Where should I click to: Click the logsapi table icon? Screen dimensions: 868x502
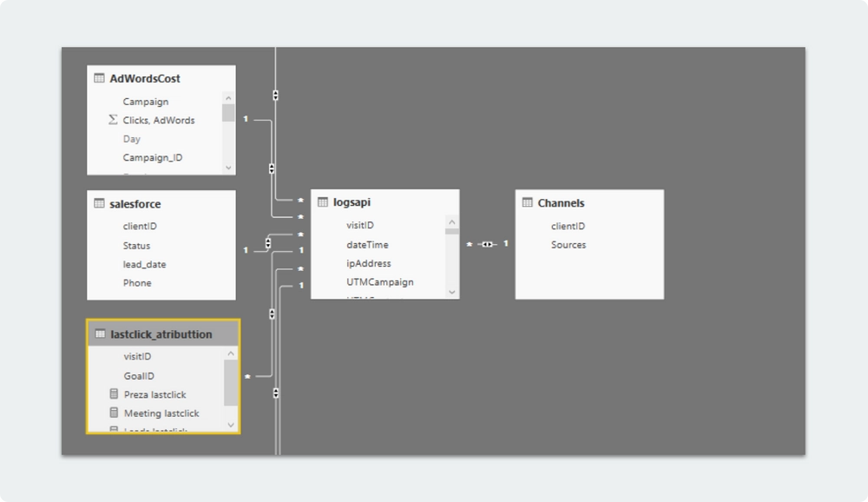[323, 202]
